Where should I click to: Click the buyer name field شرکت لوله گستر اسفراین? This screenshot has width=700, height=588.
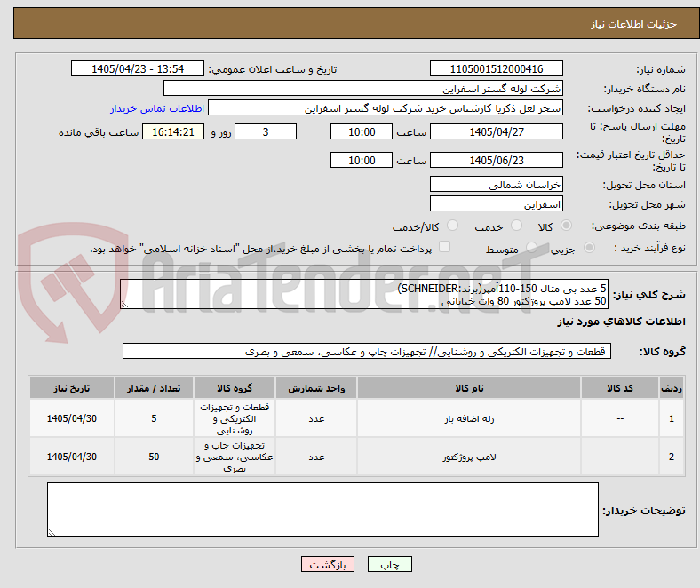tap(363, 89)
